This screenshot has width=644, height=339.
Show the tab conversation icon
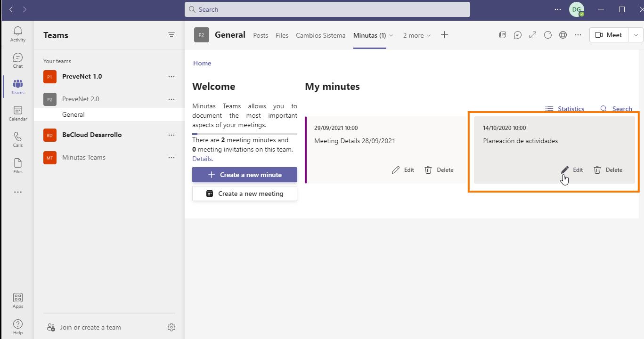coord(518,35)
